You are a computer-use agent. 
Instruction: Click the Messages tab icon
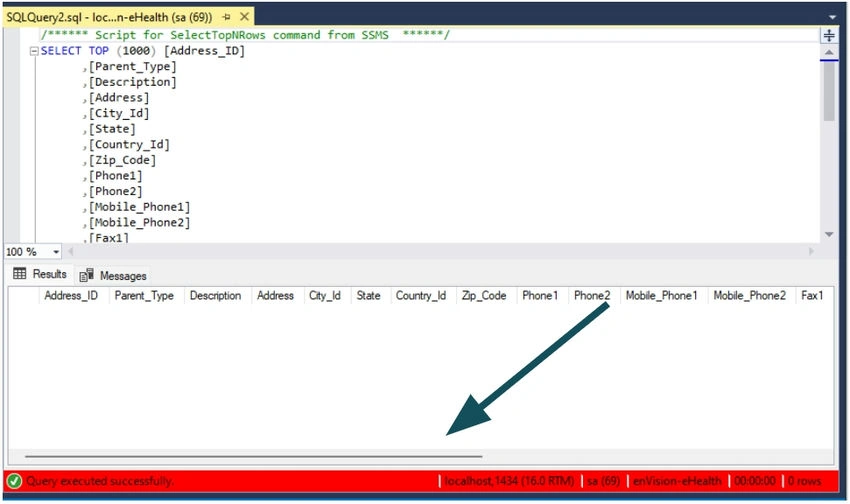[87, 275]
